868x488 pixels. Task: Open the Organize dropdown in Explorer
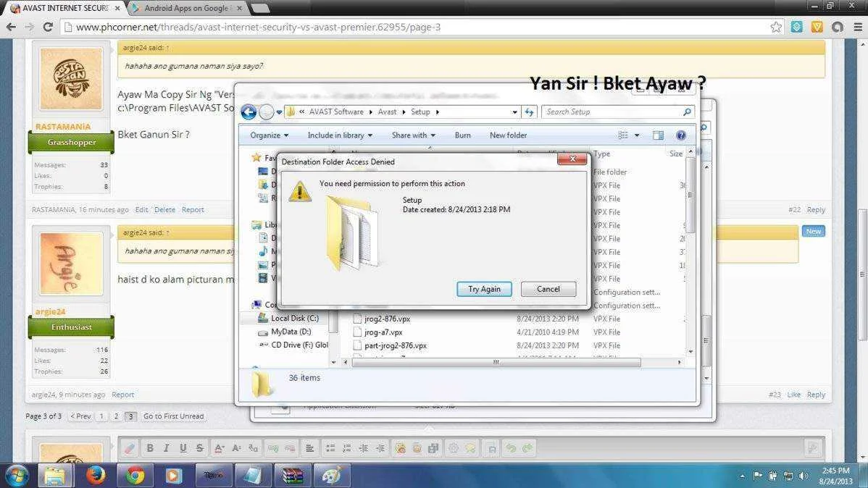point(269,135)
